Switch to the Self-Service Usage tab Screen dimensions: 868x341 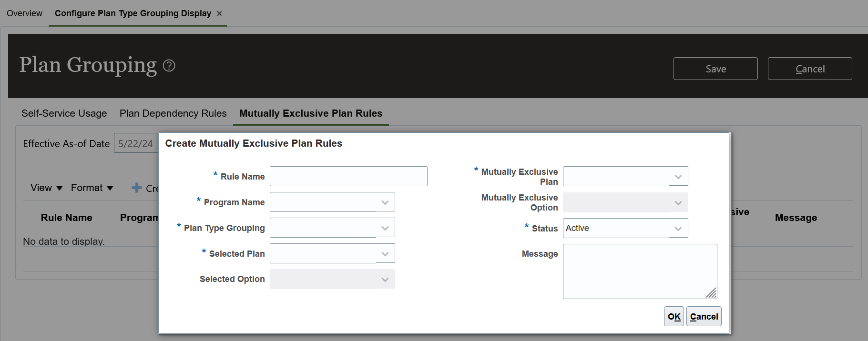(64, 113)
